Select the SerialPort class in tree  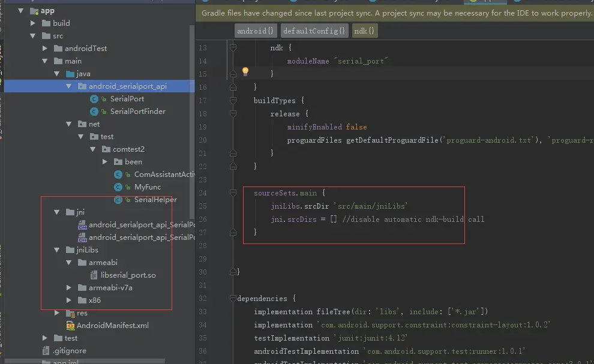point(127,99)
